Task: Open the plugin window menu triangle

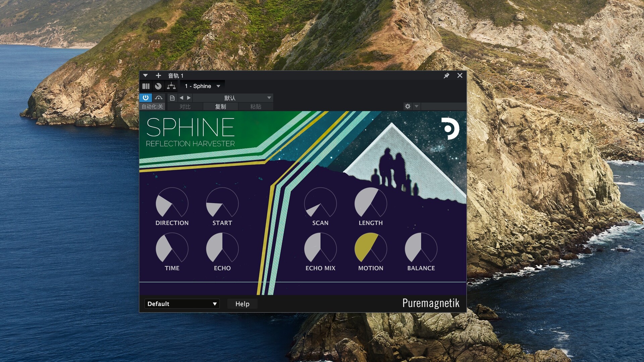Action: pos(145,75)
